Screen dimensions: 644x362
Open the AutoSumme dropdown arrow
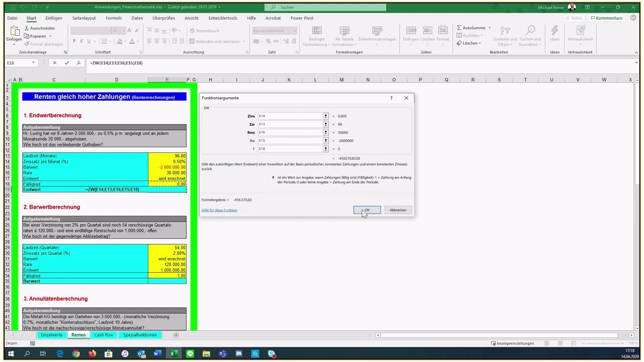point(489,28)
